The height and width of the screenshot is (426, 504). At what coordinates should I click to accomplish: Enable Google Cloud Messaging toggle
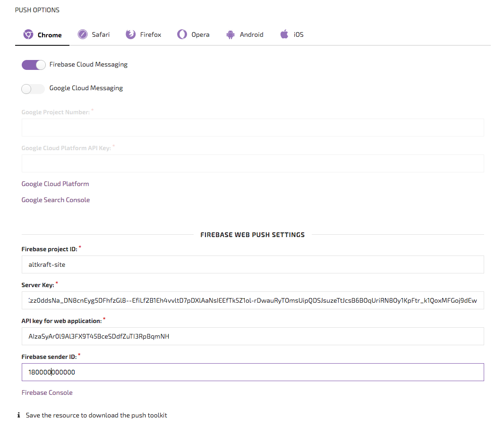click(33, 89)
